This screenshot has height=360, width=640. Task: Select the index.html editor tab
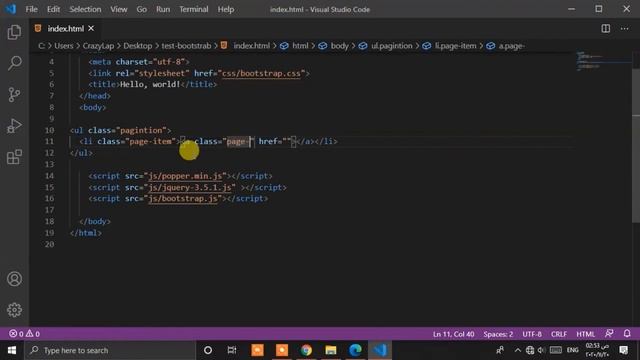coord(65,29)
